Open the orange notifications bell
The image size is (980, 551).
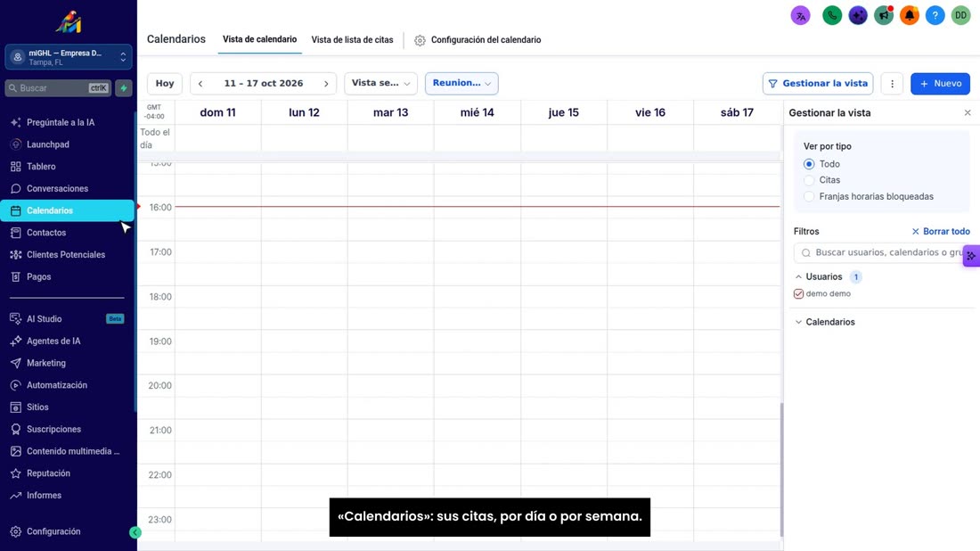pyautogui.click(x=910, y=16)
